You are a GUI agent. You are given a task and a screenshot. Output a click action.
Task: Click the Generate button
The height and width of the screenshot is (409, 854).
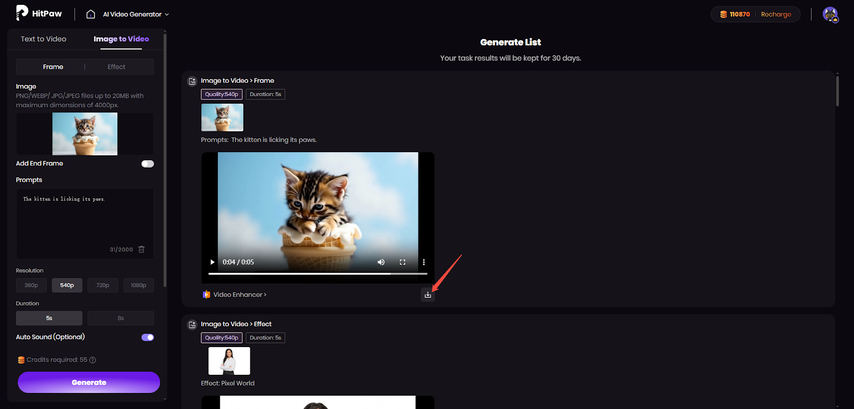click(x=89, y=382)
